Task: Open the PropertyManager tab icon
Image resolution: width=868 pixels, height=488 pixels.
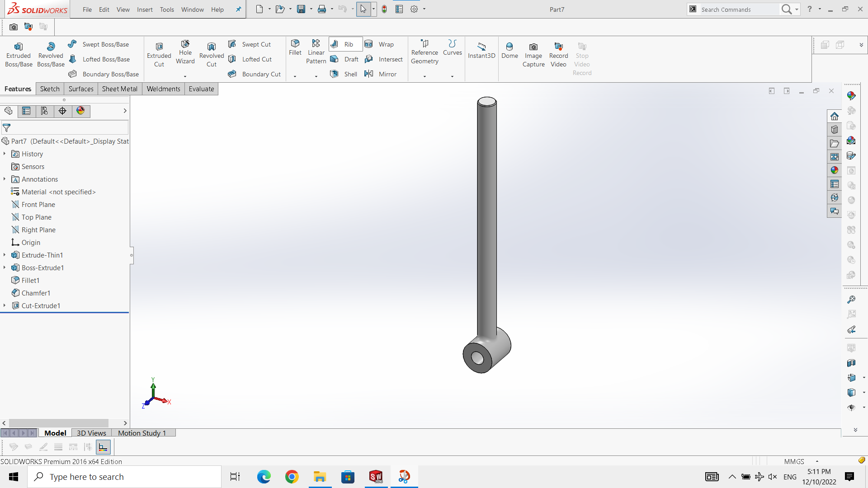Action: pyautogui.click(x=26, y=111)
